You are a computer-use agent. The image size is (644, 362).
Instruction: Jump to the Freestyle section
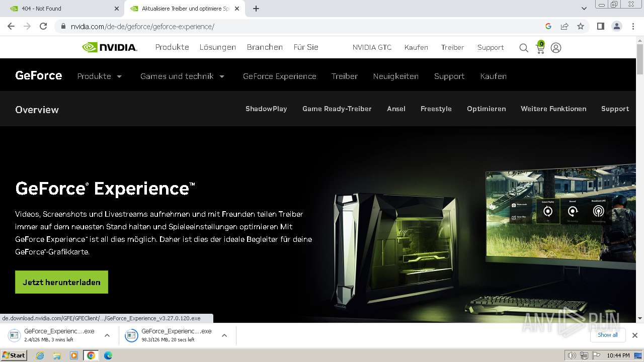pos(436,109)
